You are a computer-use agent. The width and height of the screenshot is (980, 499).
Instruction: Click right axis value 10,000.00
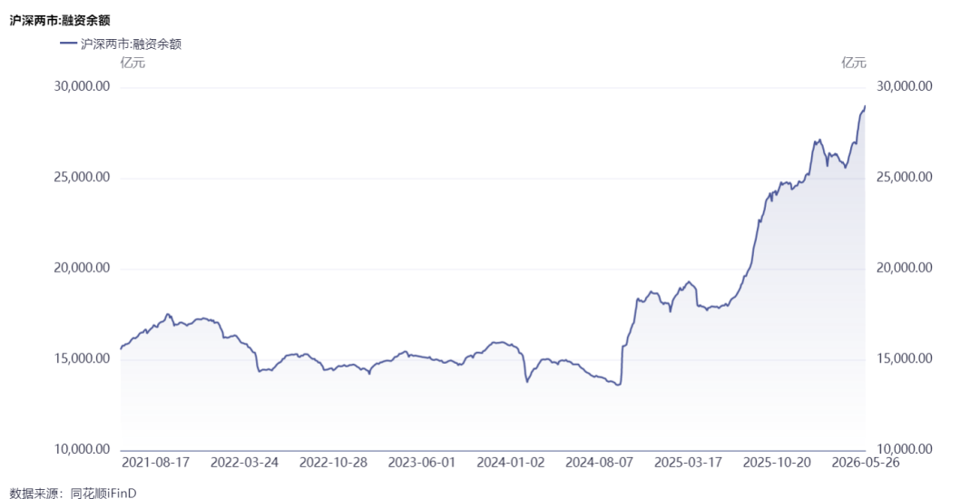click(x=905, y=449)
